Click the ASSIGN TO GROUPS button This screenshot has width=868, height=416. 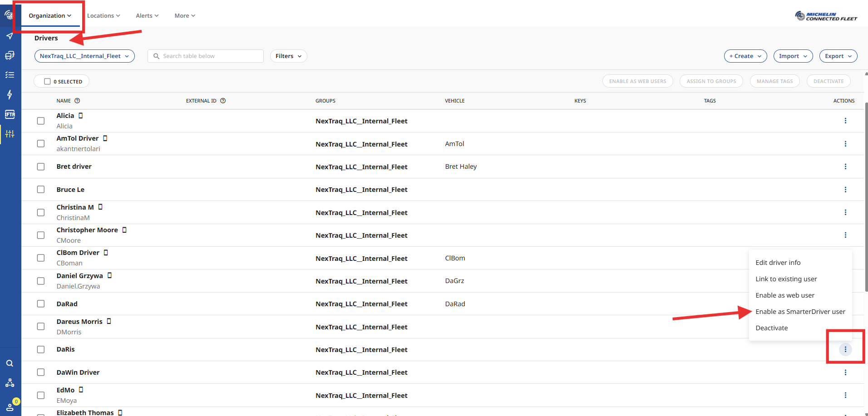tap(711, 81)
